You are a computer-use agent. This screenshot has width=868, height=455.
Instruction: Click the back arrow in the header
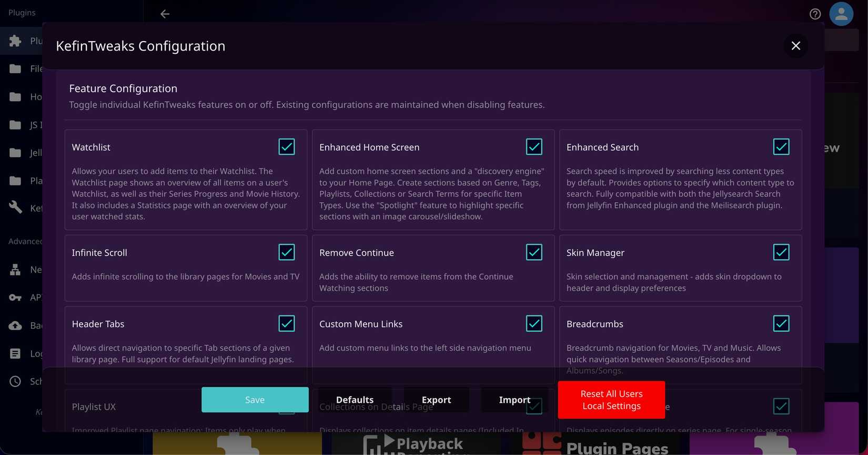165,14
